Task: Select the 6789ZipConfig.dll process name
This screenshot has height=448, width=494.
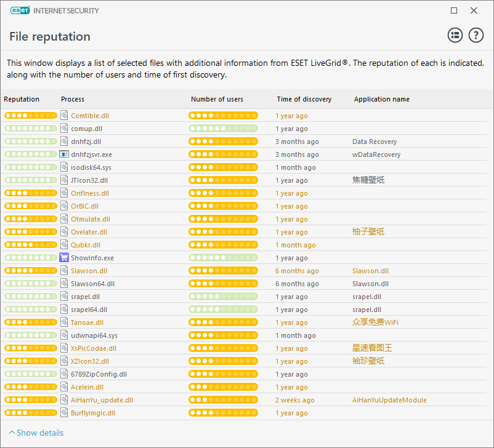Action: 99,374
